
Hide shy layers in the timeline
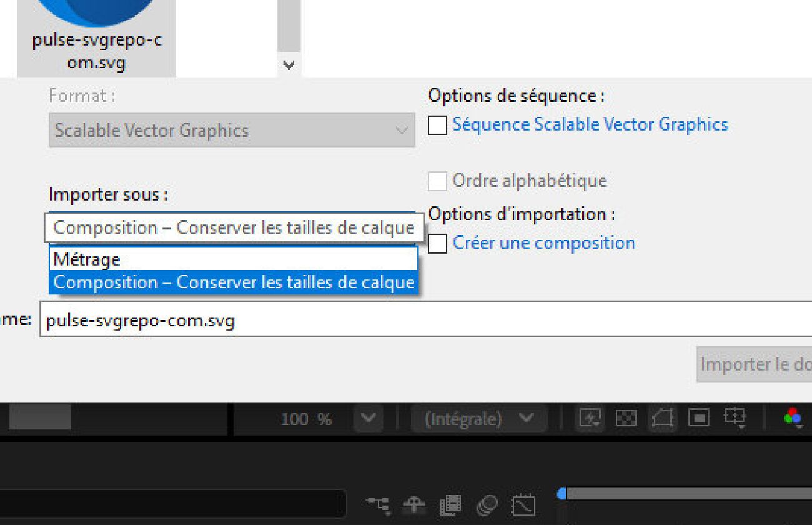tap(415, 504)
